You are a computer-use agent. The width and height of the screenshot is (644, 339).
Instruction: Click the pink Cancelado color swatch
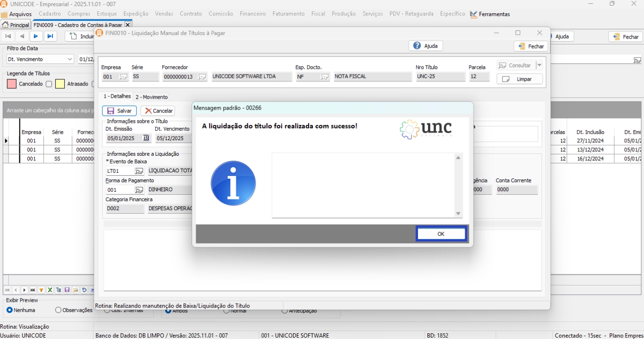point(12,84)
